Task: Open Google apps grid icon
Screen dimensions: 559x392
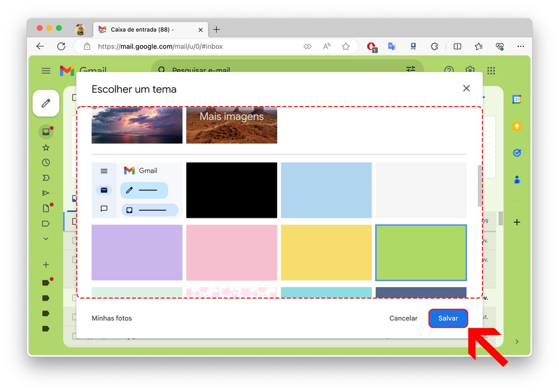Action: click(491, 70)
